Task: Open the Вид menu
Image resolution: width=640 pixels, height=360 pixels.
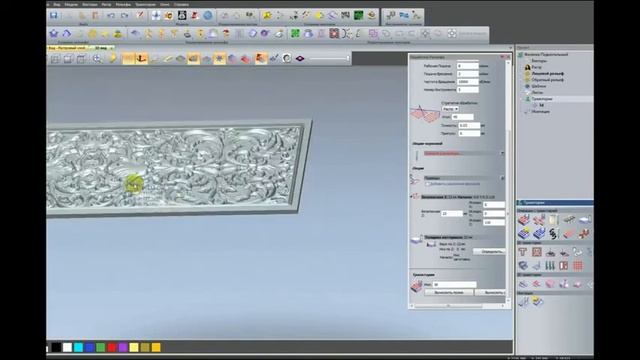Action: (57, 4)
